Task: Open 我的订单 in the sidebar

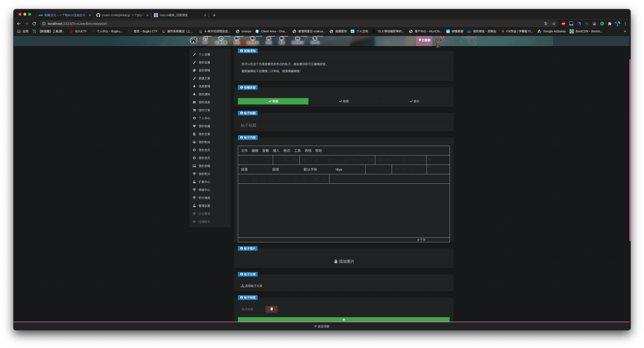Action: (x=204, y=110)
